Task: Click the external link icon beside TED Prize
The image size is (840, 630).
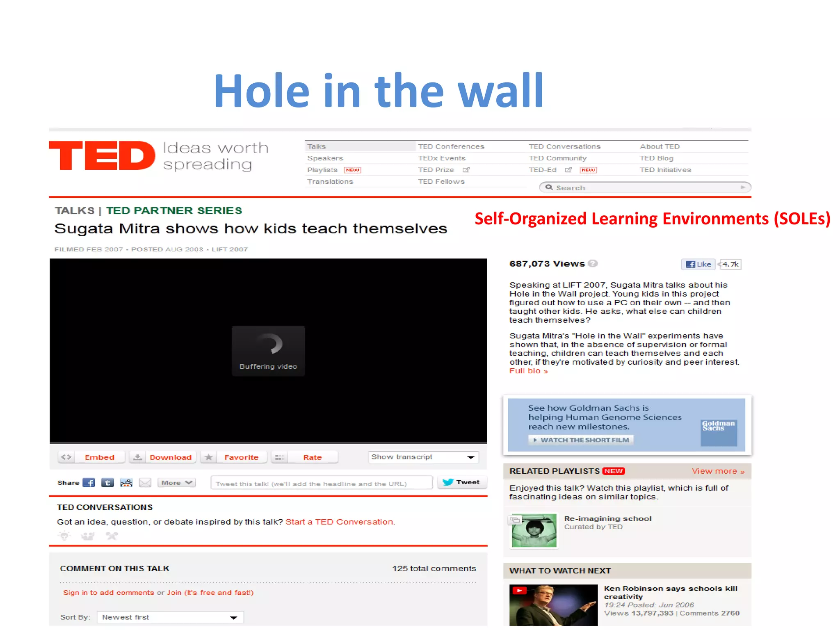Action: (x=466, y=170)
